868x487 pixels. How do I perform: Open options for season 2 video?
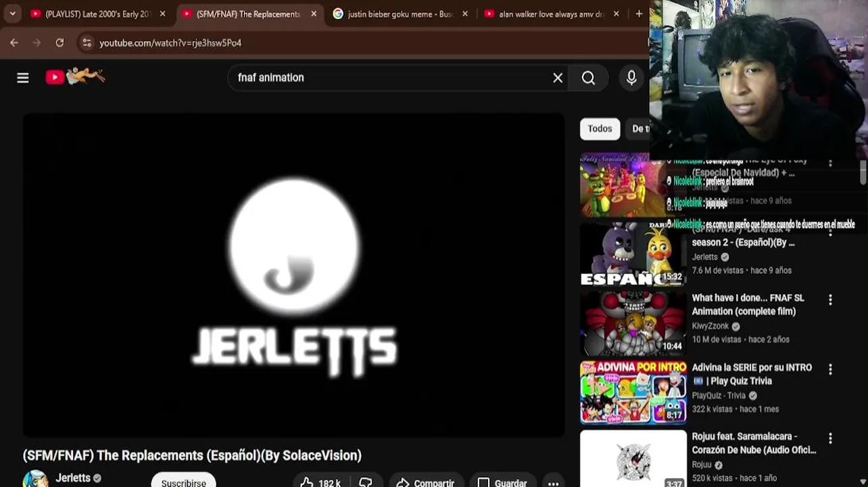coord(830,232)
